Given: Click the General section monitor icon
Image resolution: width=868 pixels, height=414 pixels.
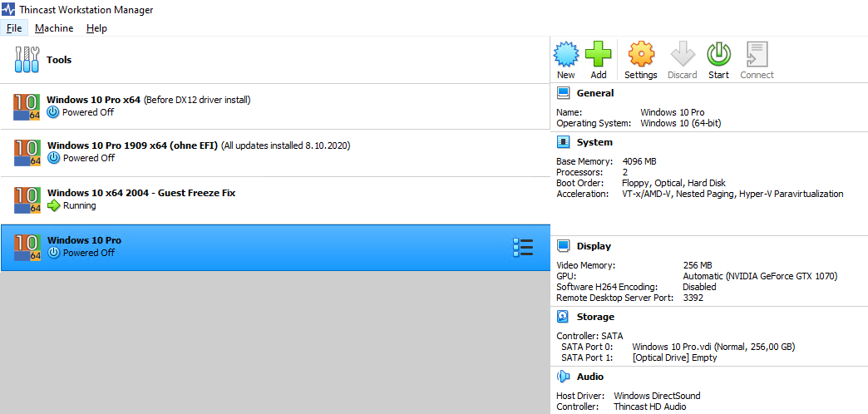Looking at the screenshot, I should click(x=563, y=93).
